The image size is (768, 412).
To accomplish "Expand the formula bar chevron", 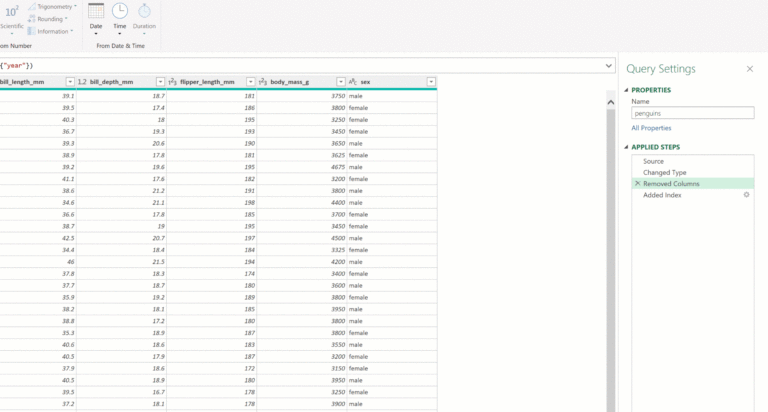I will [609, 65].
